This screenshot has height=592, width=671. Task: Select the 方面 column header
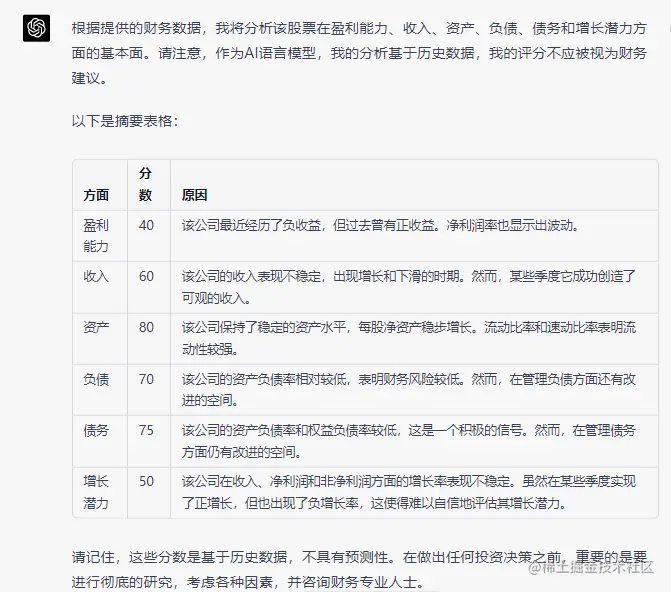point(96,195)
